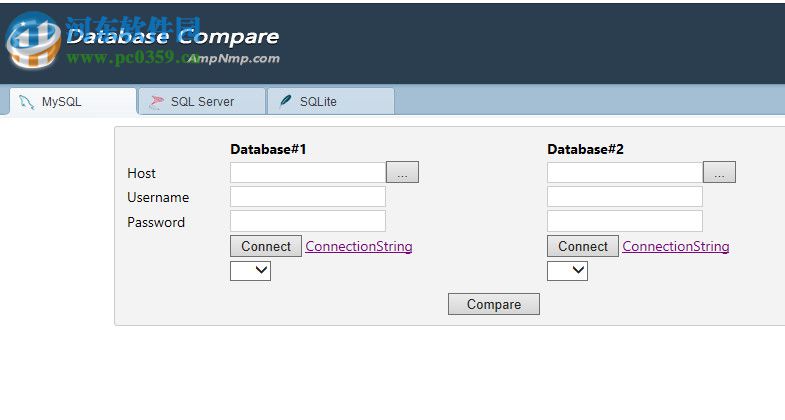Click Connect under Database#1
This screenshot has height=420, width=785.
[x=266, y=246]
